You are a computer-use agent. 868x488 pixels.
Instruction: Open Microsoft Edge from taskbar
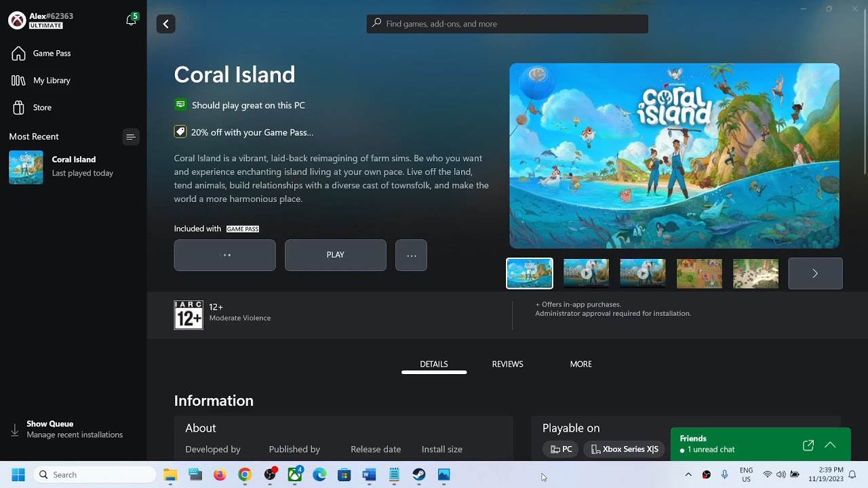(319, 474)
